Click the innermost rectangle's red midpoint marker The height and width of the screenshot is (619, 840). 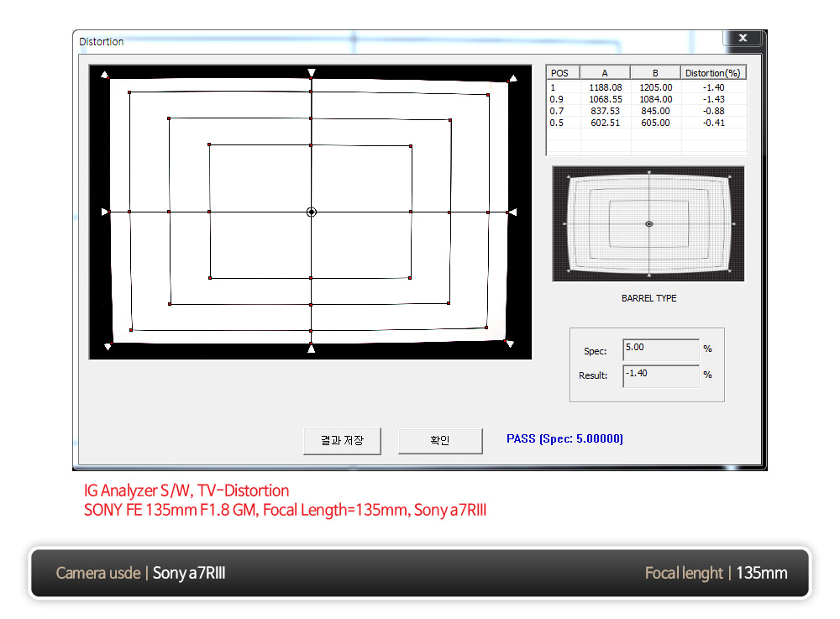311,145
